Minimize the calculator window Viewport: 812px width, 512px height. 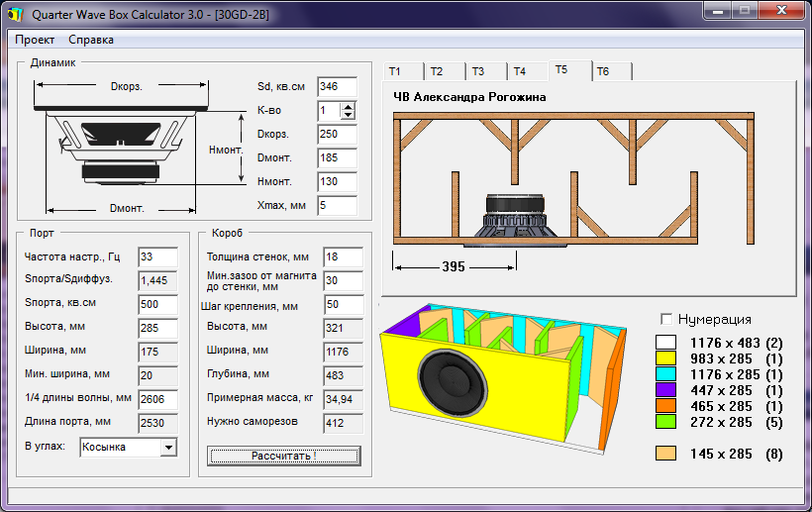[x=717, y=11]
